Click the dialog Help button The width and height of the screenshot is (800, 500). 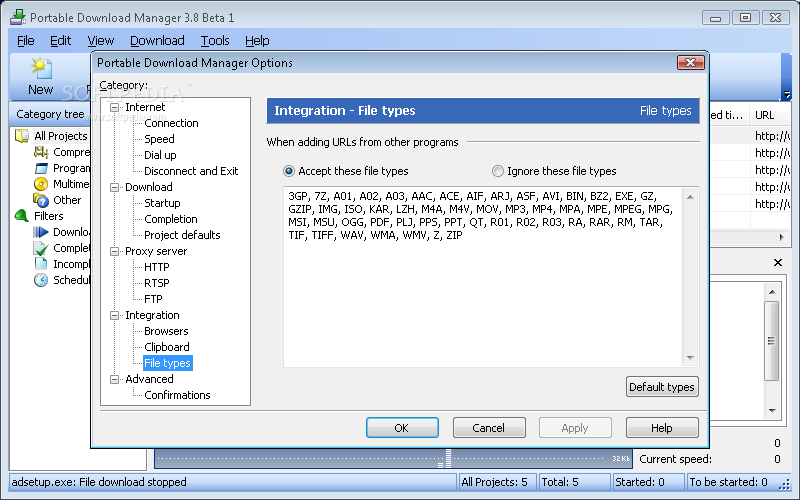[x=662, y=428]
